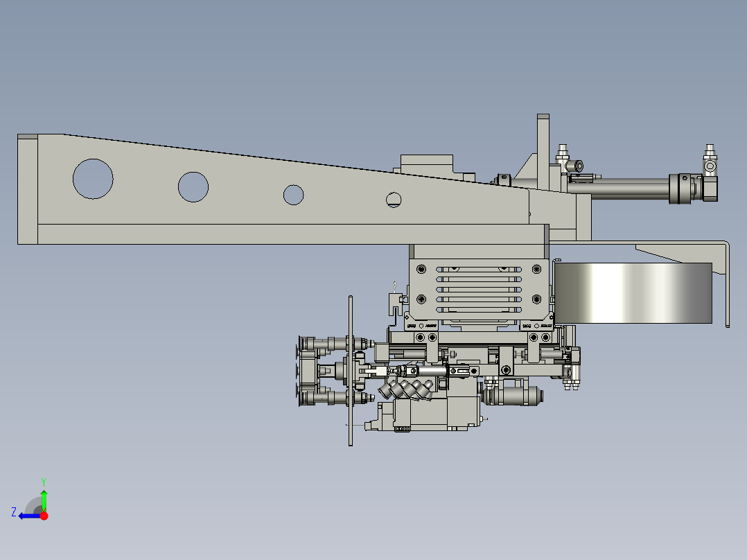Click the green Y axis arrow
Viewport: 747px width, 560px height.
44,498
